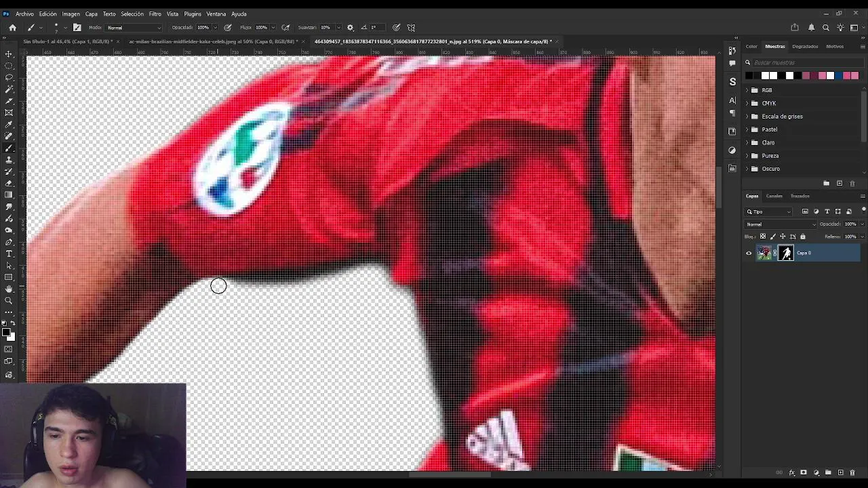868x488 pixels.
Task: Select the Gradient tool
Action: coord(9,195)
